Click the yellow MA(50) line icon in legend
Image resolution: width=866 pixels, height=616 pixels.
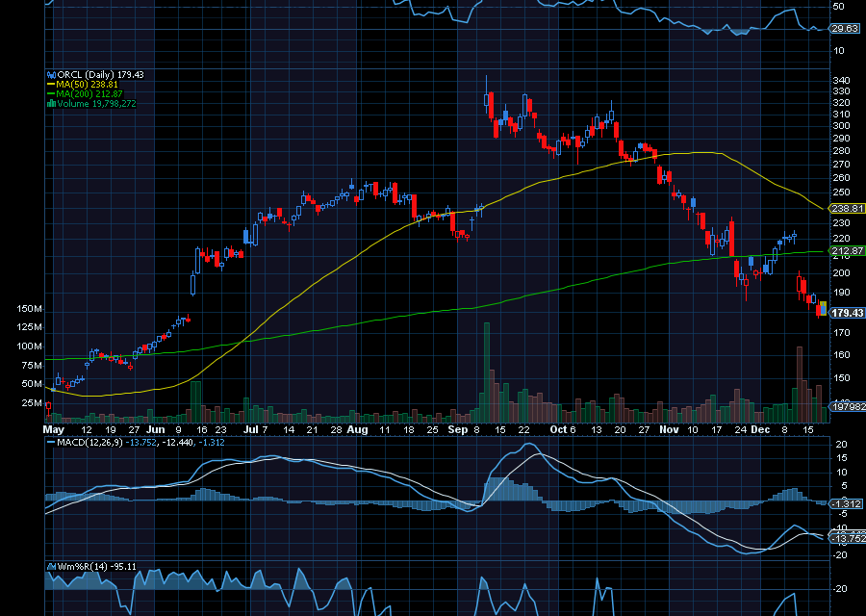tap(52, 85)
